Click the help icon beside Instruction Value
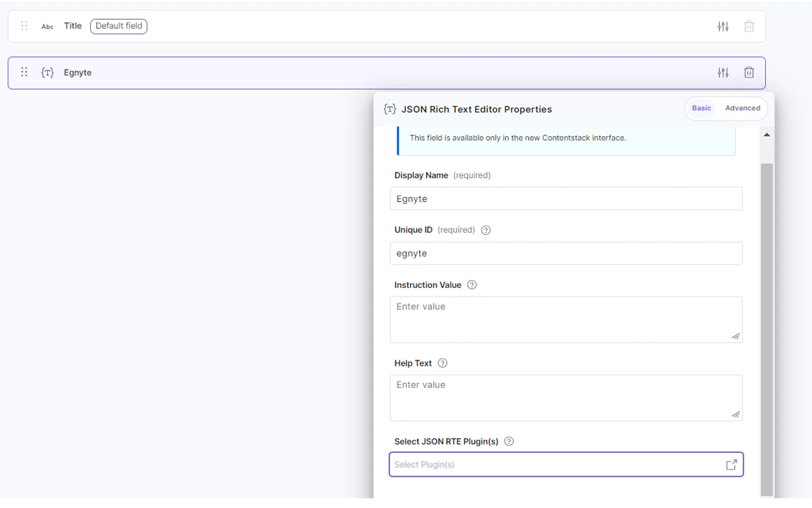 coord(472,285)
